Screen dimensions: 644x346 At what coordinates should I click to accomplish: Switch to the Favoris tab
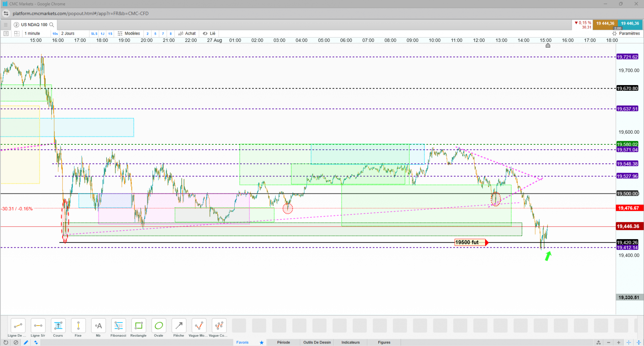242,342
